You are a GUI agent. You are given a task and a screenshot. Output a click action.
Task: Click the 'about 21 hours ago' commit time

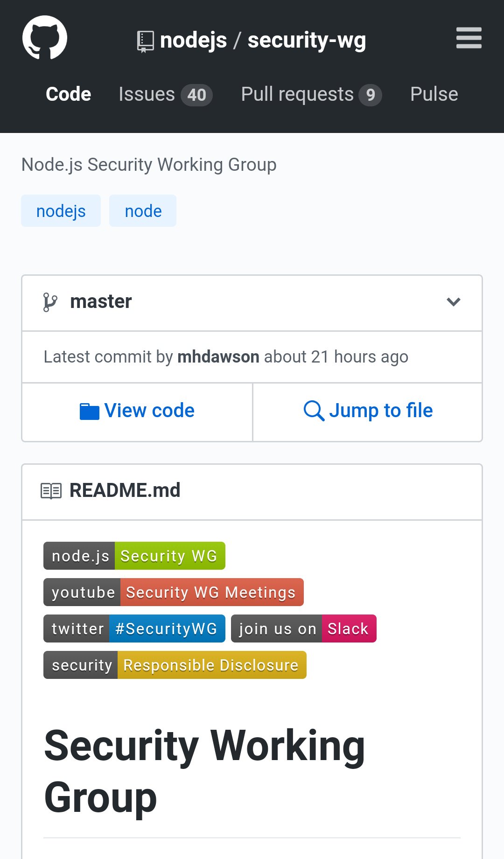tap(336, 357)
